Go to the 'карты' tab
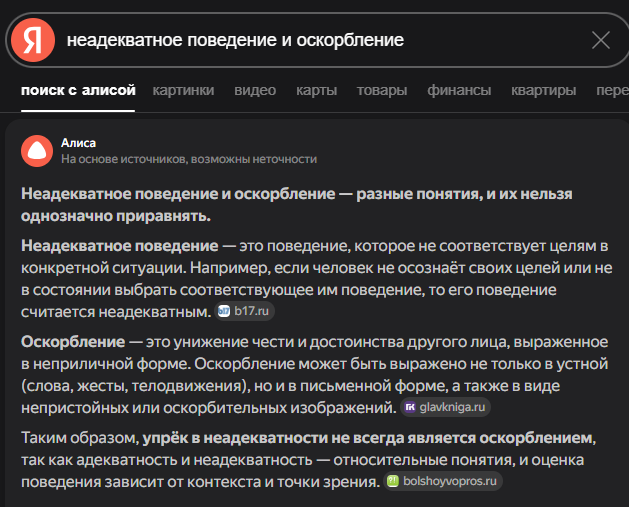The height and width of the screenshot is (507, 629). pos(317,90)
